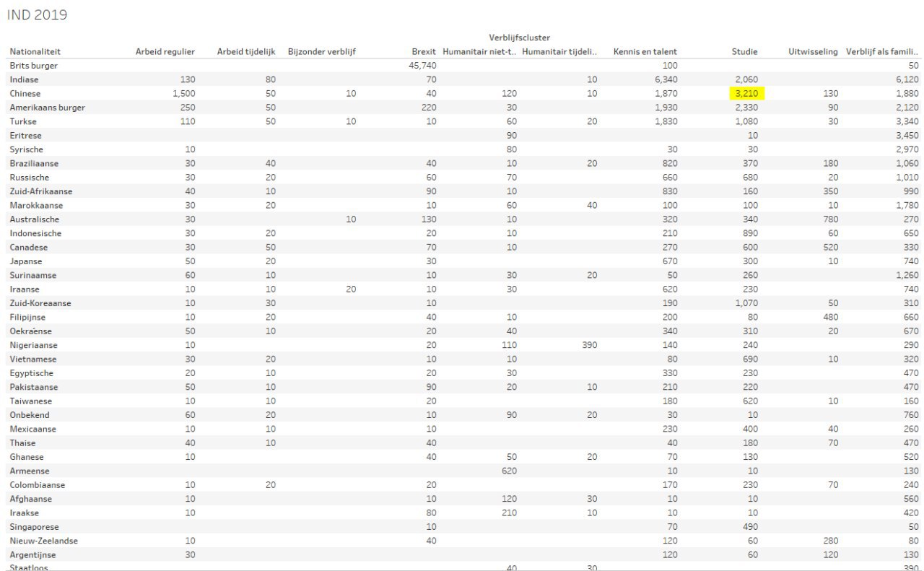Select the Chinese row label

pyautogui.click(x=25, y=94)
